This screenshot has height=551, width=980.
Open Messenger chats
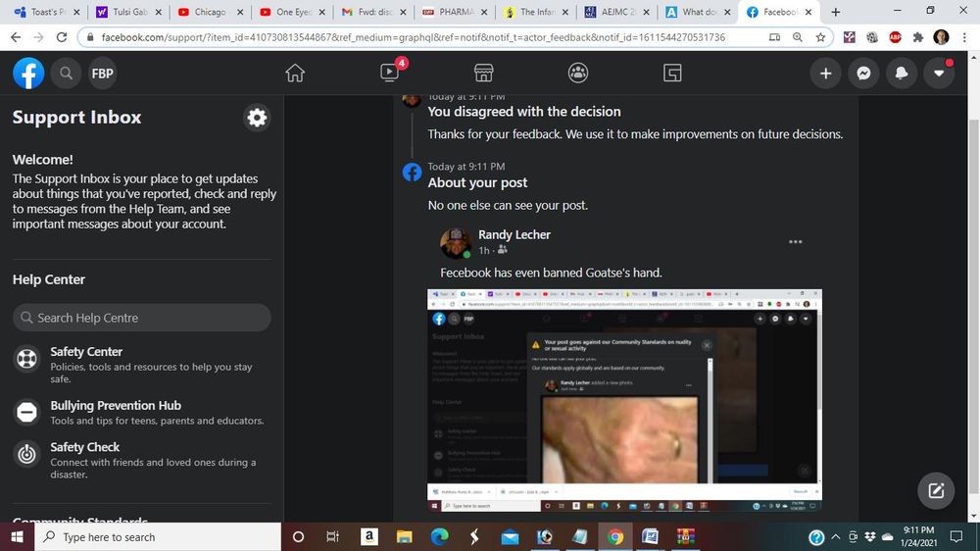click(863, 74)
